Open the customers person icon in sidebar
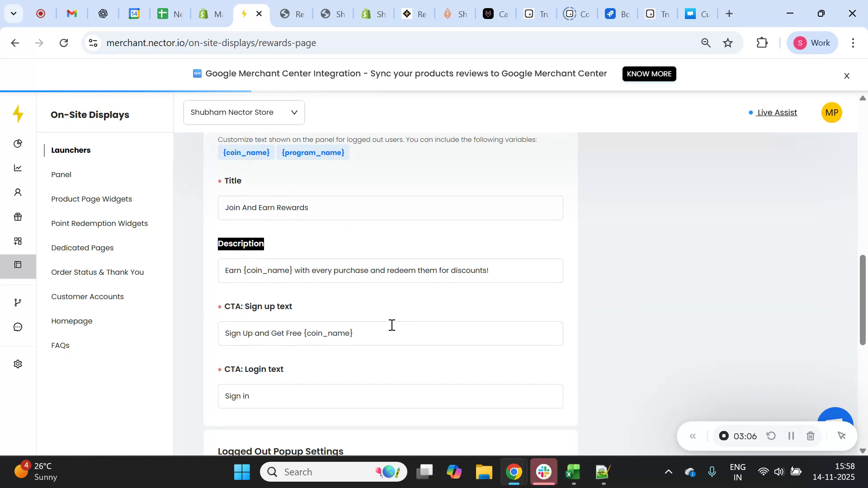This screenshot has height=488, width=868. click(18, 192)
